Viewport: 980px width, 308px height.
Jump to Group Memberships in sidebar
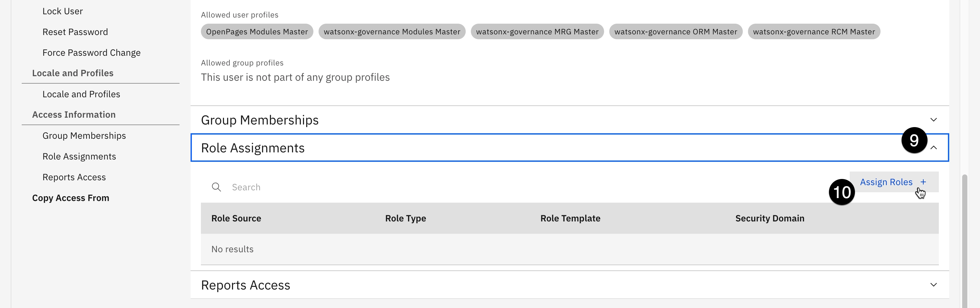tap(84, 136)
